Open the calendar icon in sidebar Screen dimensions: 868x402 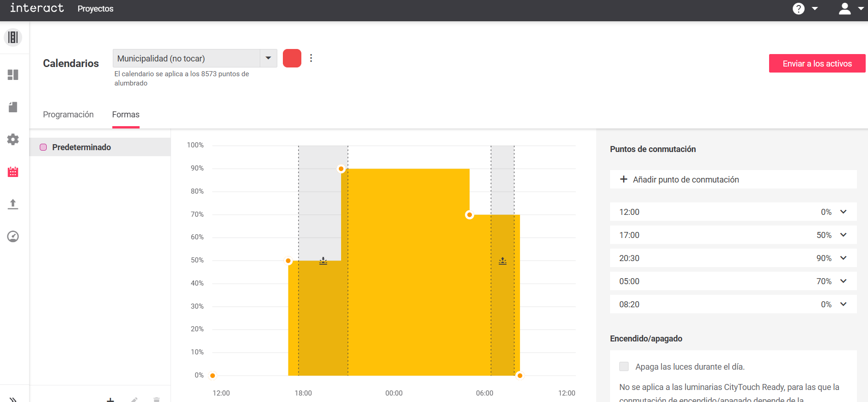pyautogui.click(x=13, y=172)
